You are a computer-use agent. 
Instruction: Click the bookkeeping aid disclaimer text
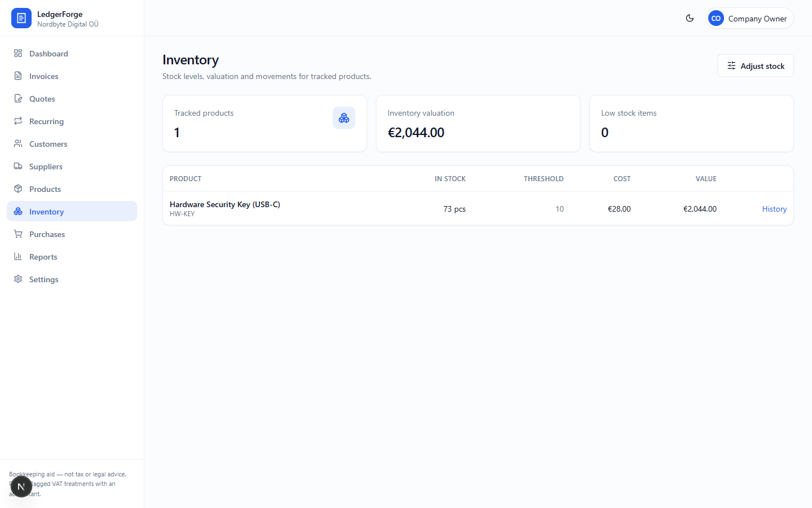pos(68,484)
